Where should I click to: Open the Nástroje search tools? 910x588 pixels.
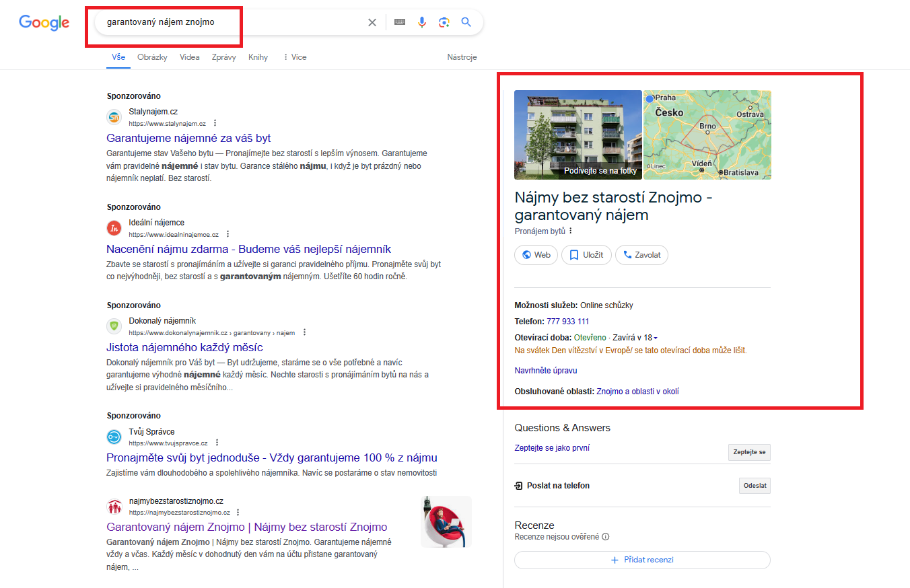(x=462, y=57)
